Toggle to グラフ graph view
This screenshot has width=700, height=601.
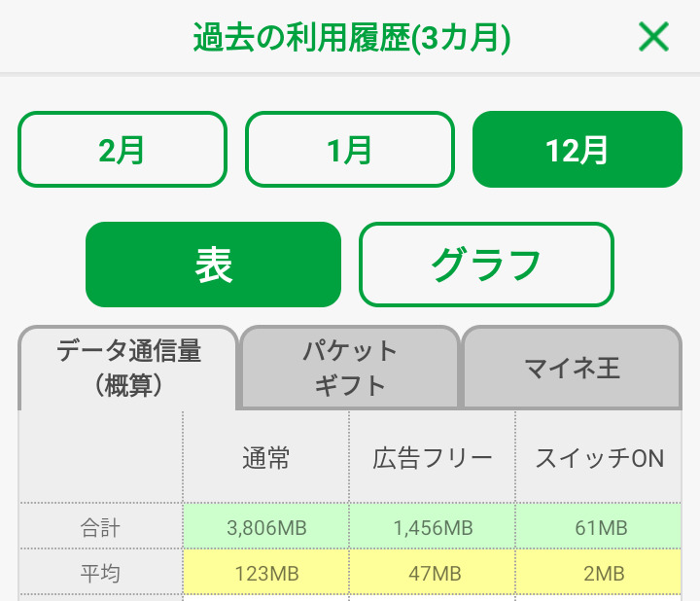(486, 265)
